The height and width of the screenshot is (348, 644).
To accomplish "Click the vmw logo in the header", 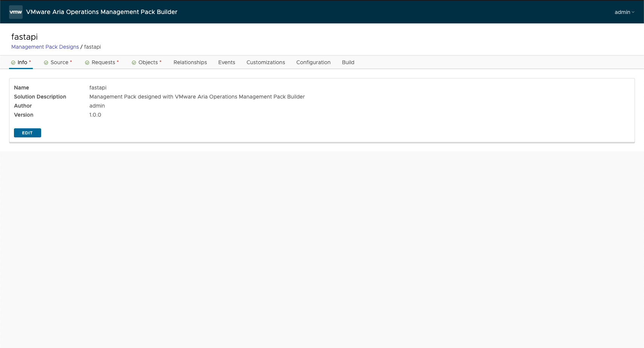I will tap(16, 12).
